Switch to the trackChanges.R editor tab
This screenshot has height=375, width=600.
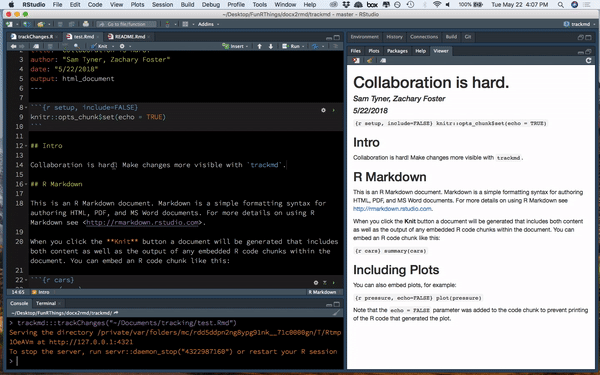(34, 37)
